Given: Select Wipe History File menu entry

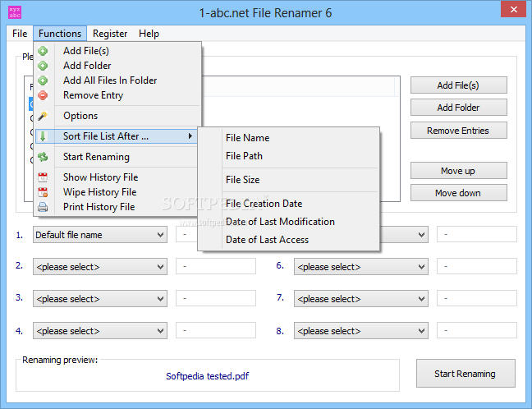Looking at the screenshot, I should pyautogui.click(x=117, y=192).
